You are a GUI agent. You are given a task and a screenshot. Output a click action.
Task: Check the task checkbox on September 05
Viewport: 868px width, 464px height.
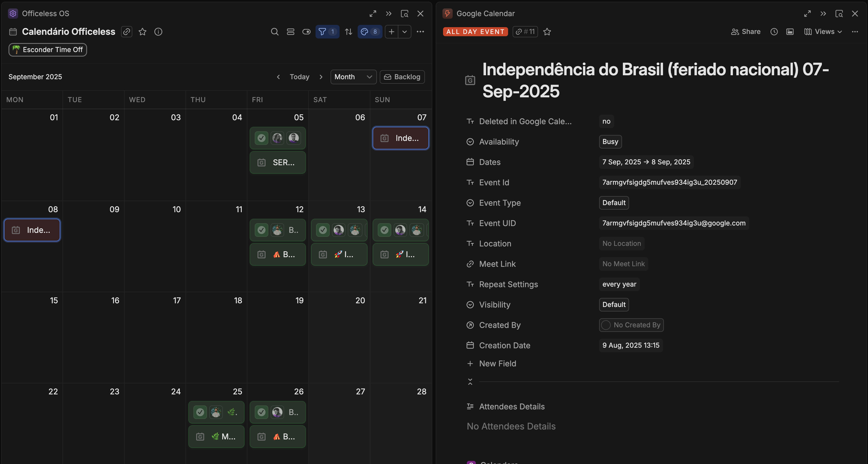point(262,138)
